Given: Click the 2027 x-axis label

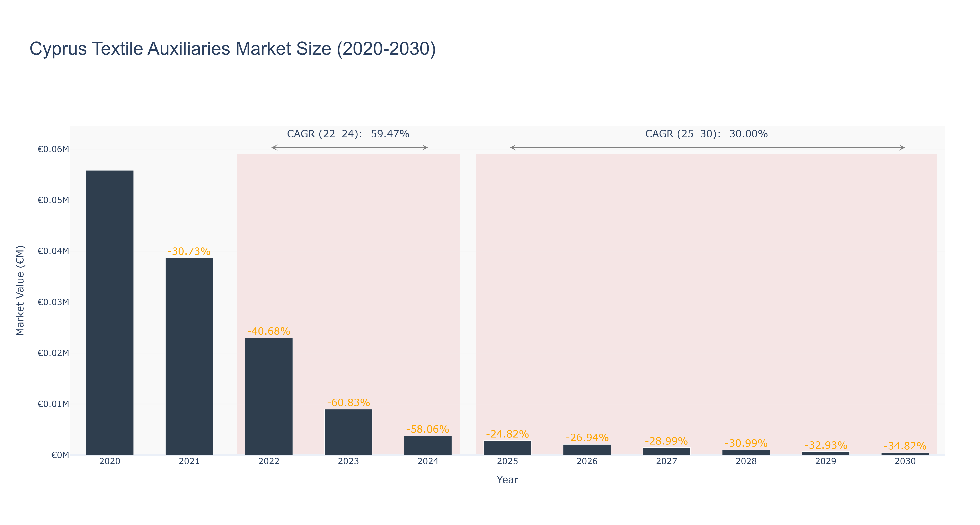Looking at the screenshot, I should click(666, 461).
